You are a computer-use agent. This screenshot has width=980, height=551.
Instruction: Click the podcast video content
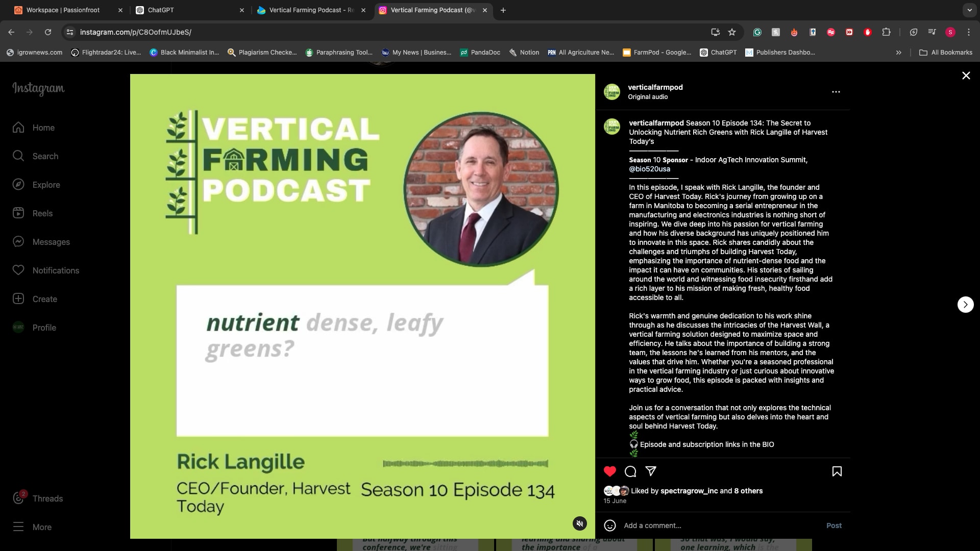pyautogui.click(x=362, y=306)
